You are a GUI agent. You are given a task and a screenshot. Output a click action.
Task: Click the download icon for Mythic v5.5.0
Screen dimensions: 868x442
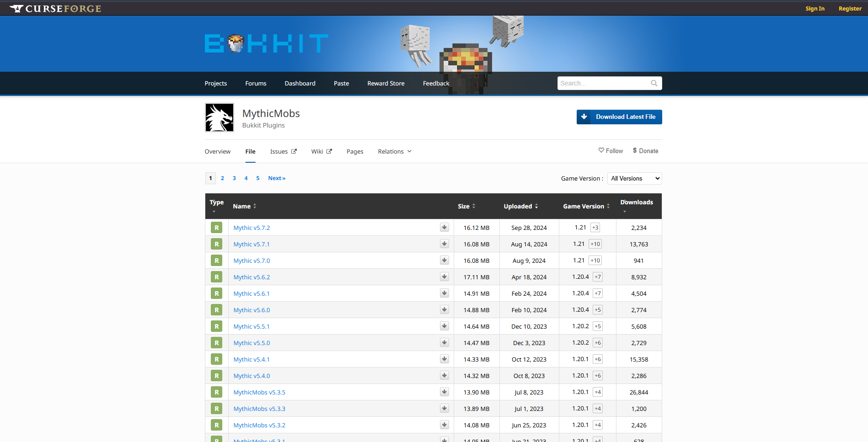(x=445, y=342)
